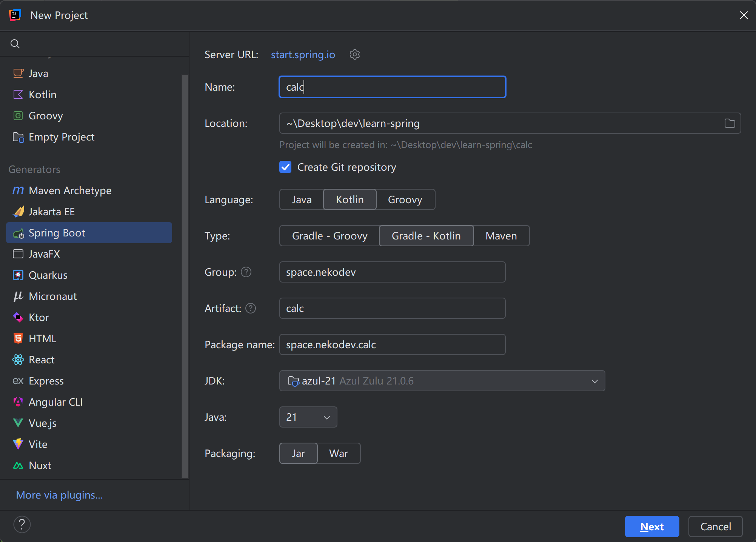The width and height of the screenshot is (756, 542).
Task: Select Ktor generator in list
Action: (89, 317)
